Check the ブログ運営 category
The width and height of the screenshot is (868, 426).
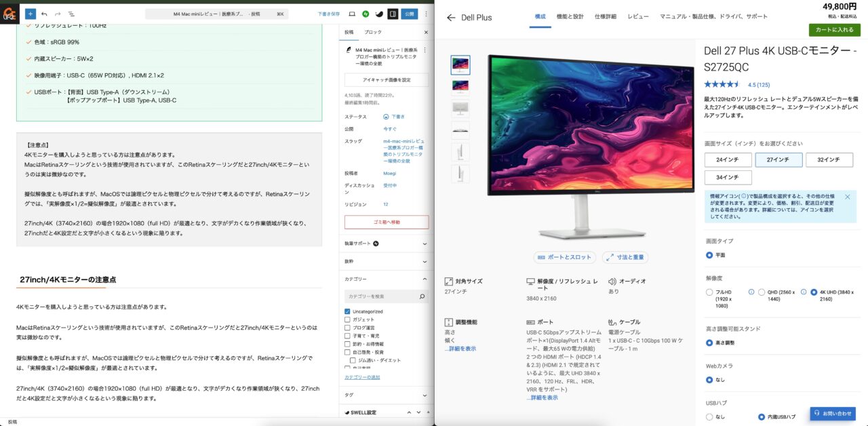[x=348, y=328]
